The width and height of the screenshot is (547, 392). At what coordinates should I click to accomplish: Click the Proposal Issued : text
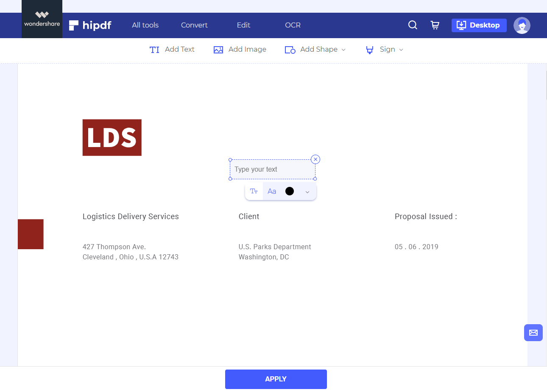pyautogui.click(x=426, y=217)
